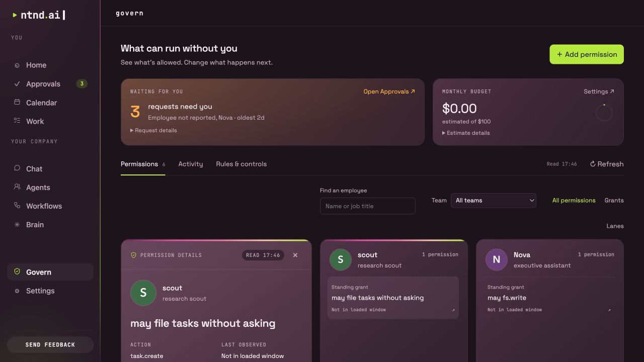Open the arrow on scout's standing grant
The image size is (644, 362).
(x=453, y=310)
